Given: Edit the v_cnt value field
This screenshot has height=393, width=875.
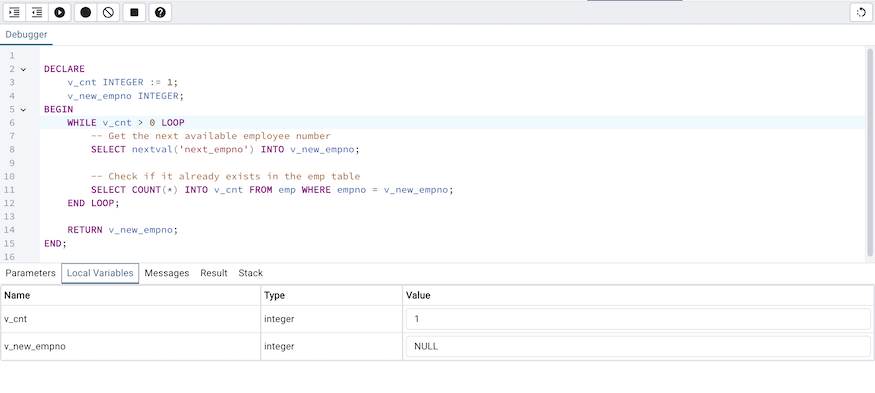Looking at the screenshot, I should [638, 319].
